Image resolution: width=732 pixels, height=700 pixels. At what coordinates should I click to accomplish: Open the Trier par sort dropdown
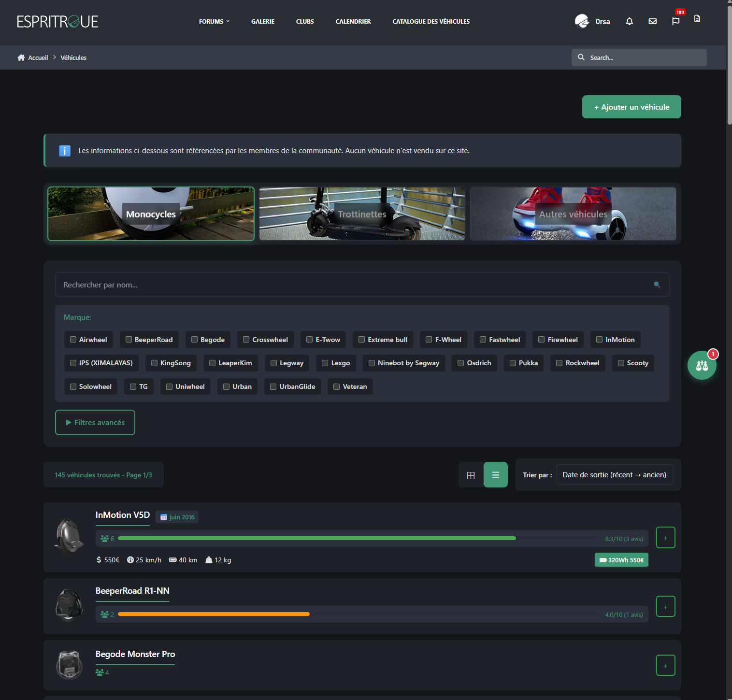[614, 475]
